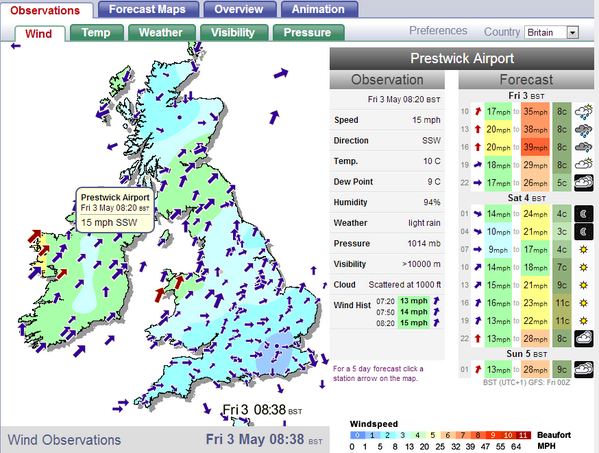The width and height of the screenshot is (599, 453).
Task: Click the Fri 10:00 red wind direction arrow
Action: 478,111
